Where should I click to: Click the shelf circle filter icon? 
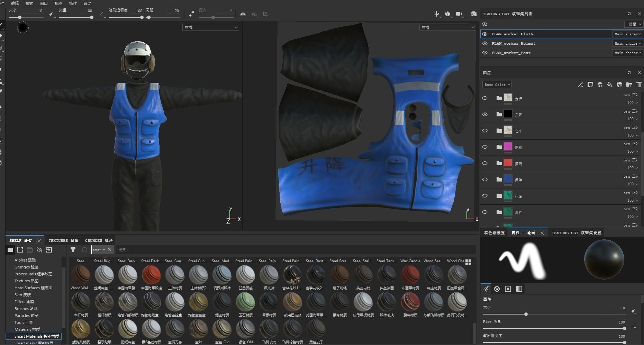coord(84,250)
